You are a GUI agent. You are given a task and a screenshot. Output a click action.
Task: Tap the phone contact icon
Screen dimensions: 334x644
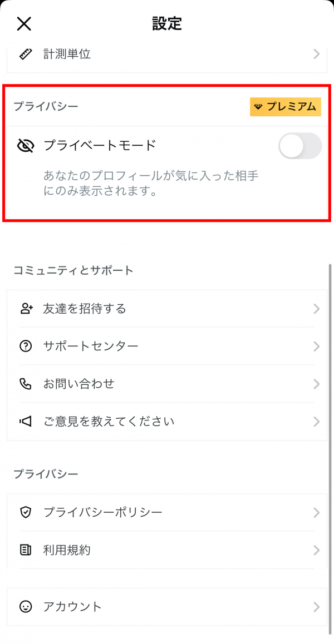(x=26, y=384)
